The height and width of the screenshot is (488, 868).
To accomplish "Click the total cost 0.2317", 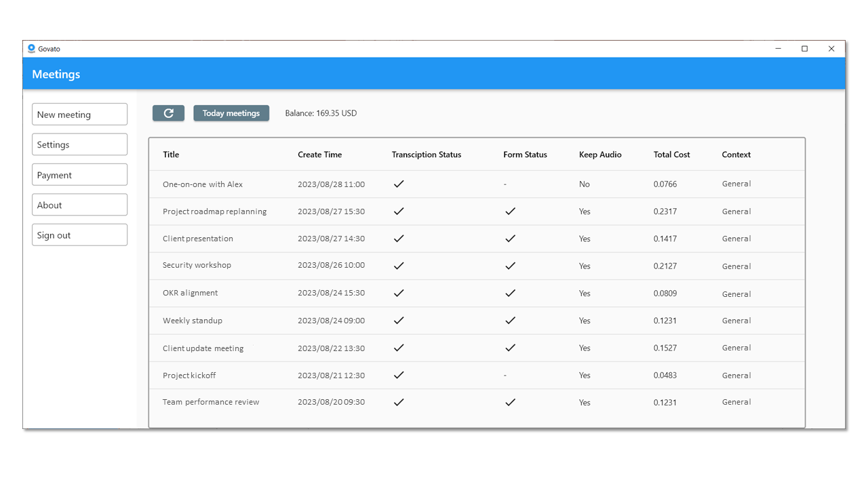I will pyautogui.click(x=665, y=211).
